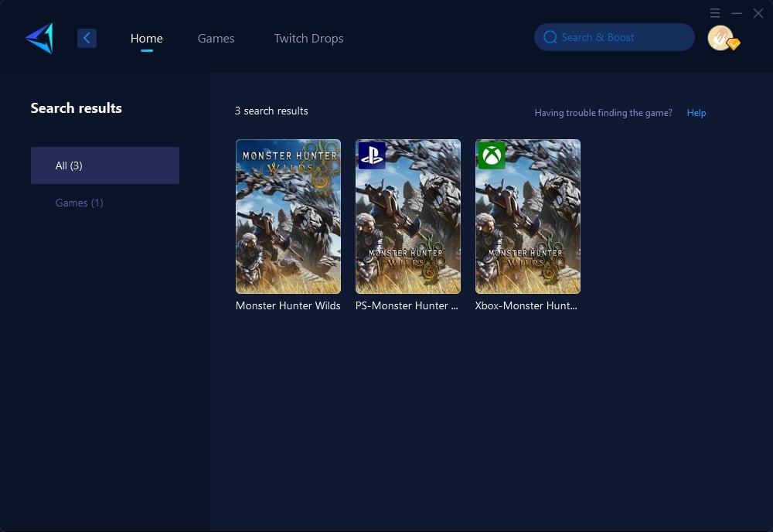The height and width of the screenshot is (532, 773).
Task: Click 'Having trouble finding the game?' text
Action: [x=604, y=113]
